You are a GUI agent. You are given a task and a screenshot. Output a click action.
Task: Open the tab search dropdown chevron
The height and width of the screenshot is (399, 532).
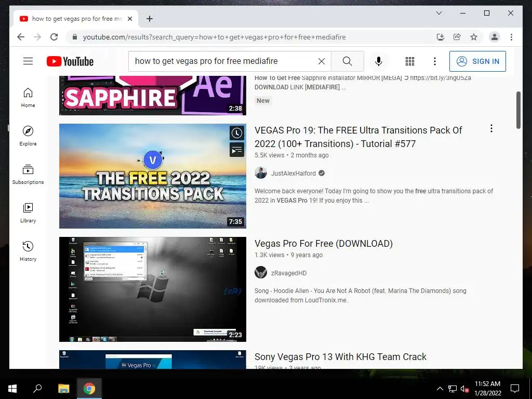pyautogui.click(x=438, y=13)
